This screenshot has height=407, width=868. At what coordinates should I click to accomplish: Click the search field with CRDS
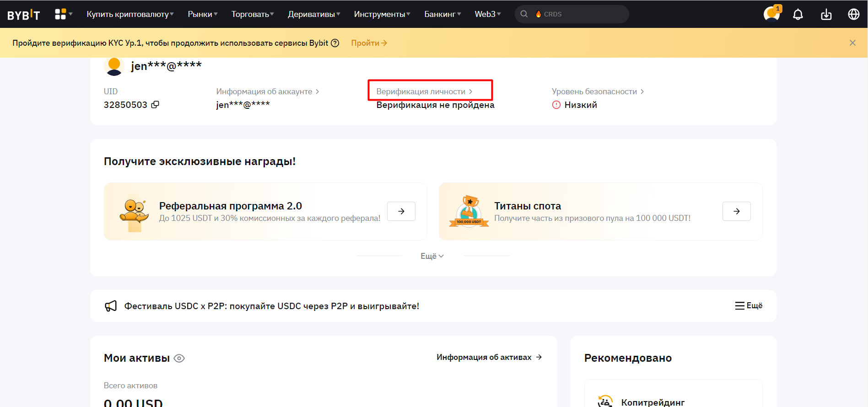572,14
